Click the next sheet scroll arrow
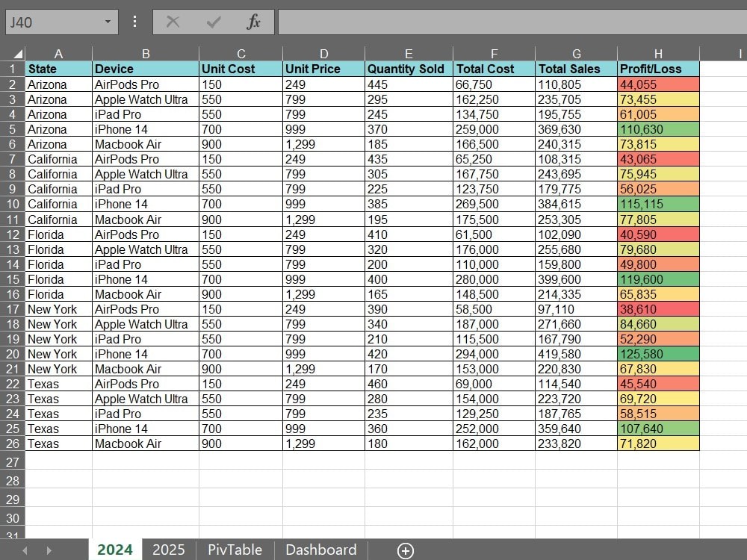This screenshot has height=560, width=747. (49, 550)
